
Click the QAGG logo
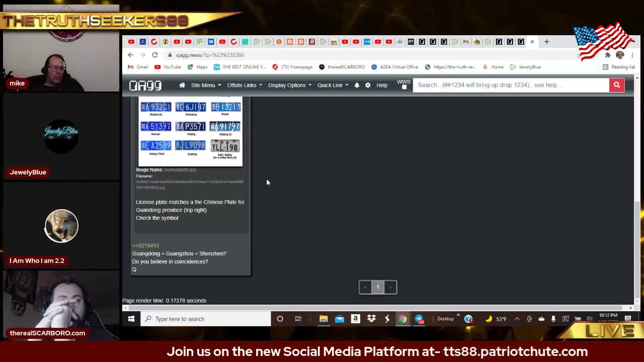145,85
